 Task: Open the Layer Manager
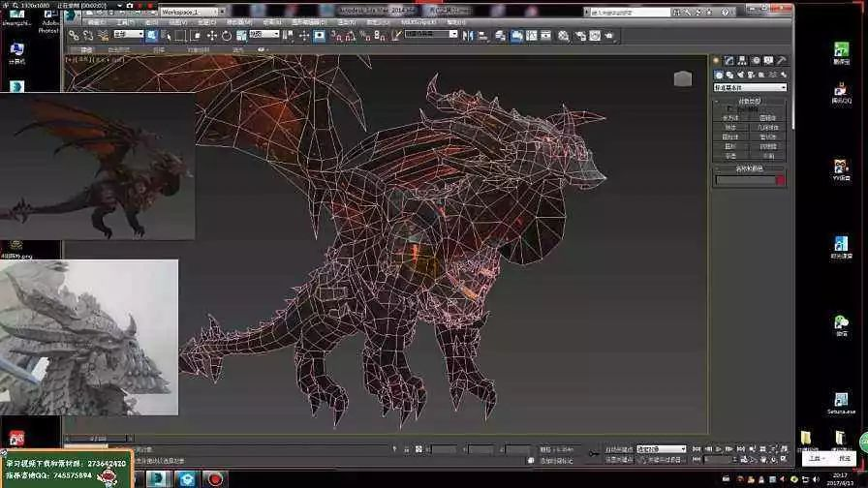(501, 36)
